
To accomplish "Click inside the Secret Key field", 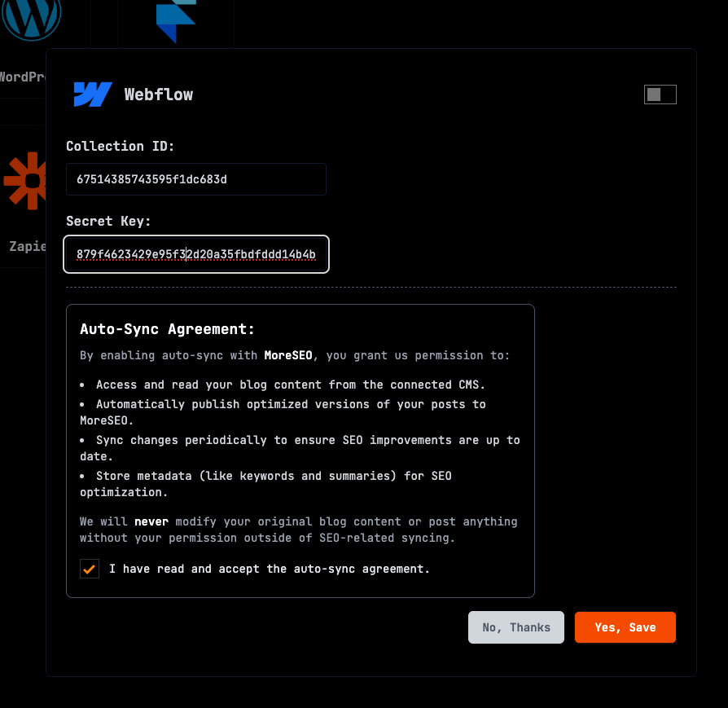I will coord(195,255).
